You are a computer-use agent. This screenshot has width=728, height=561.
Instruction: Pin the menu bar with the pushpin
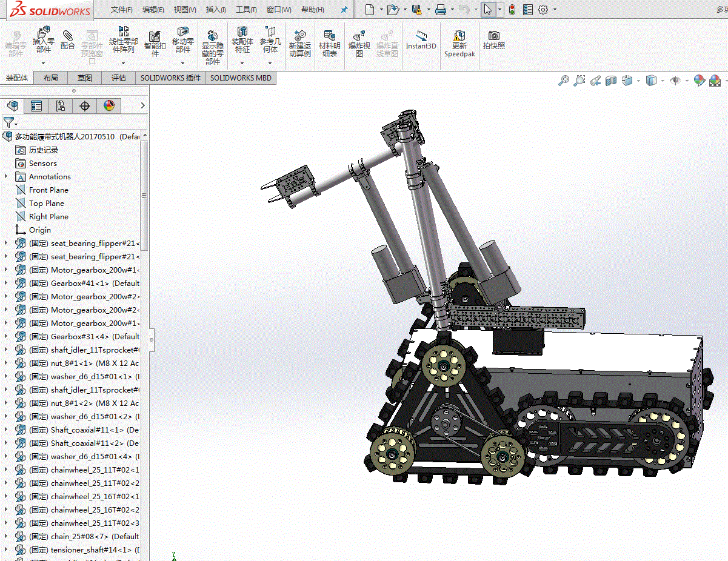click(x=344, y=10)
